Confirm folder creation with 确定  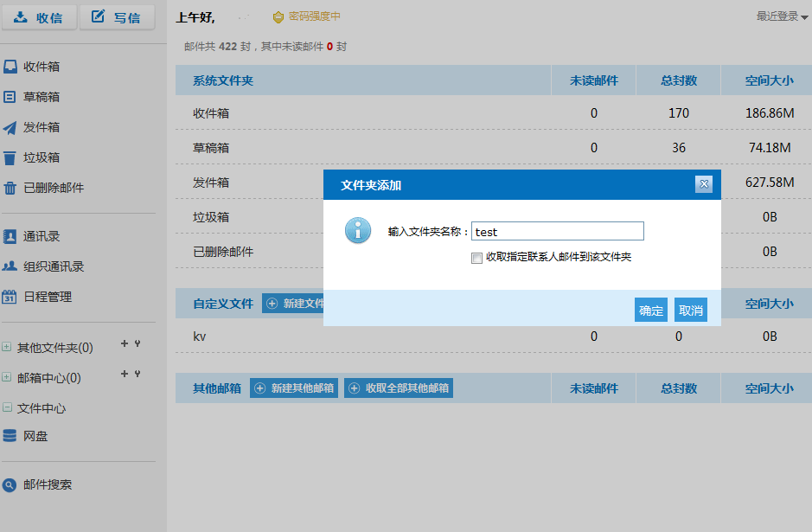click(650, 311)
